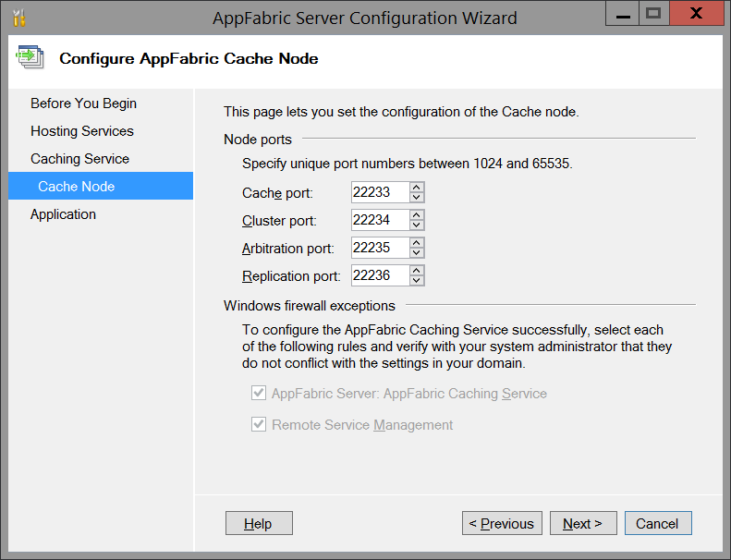The image size is (731, 560).
Task: Open Help for this wizard page
Action: coord(259,523)
